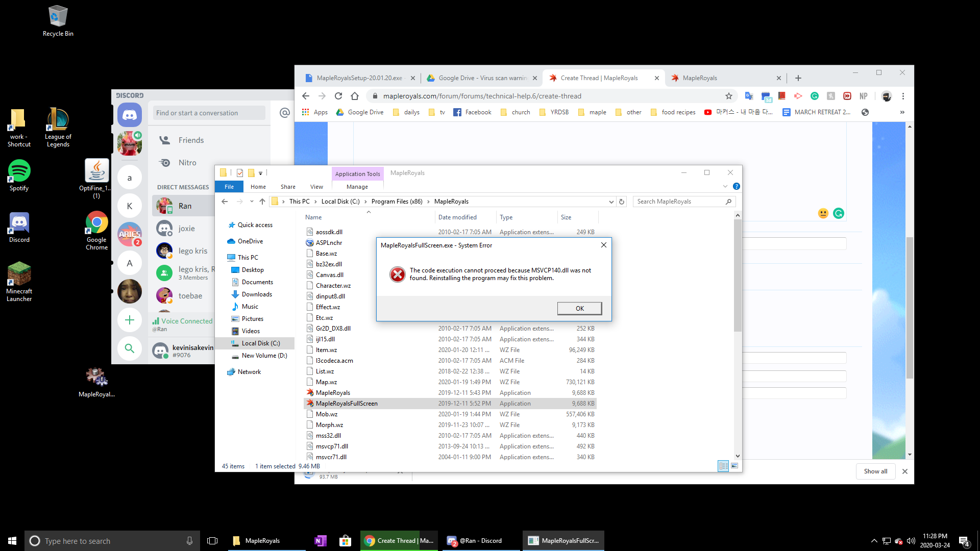The width and height of the screenshot is (980, 551).
Task: Click Chrome back arrow
Action: point(305,96)
